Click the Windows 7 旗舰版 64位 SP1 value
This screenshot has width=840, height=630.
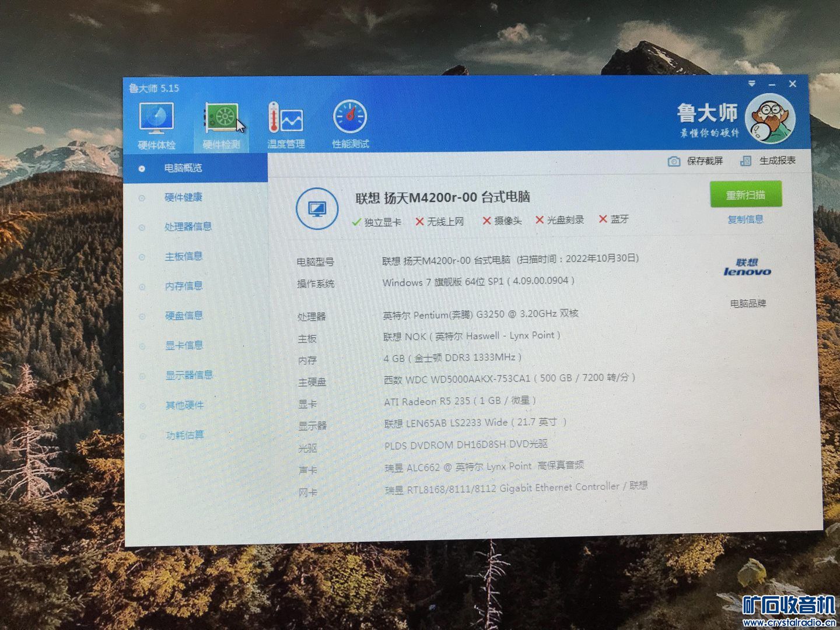pyautogui.click(x=478, y=281)
